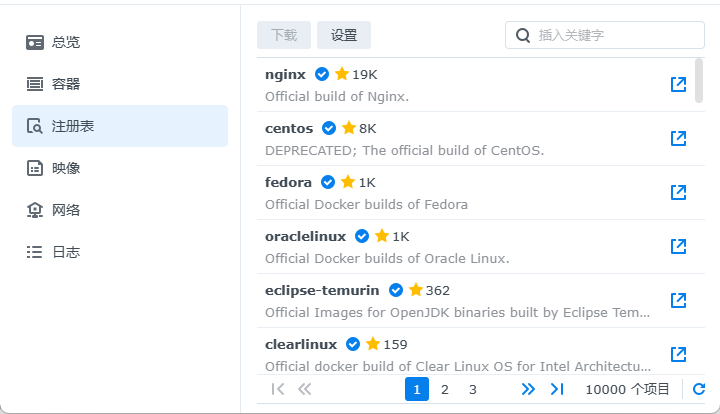The height and width of the screenshot is (414, 720).
Task: Go to page 3 of results
Action: (473, 389)
